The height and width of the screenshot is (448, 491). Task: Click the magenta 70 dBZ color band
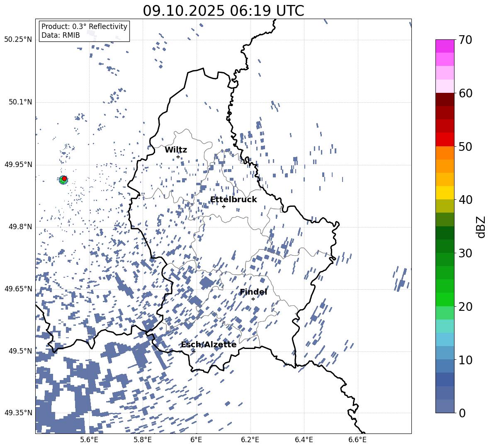point(445,46)
